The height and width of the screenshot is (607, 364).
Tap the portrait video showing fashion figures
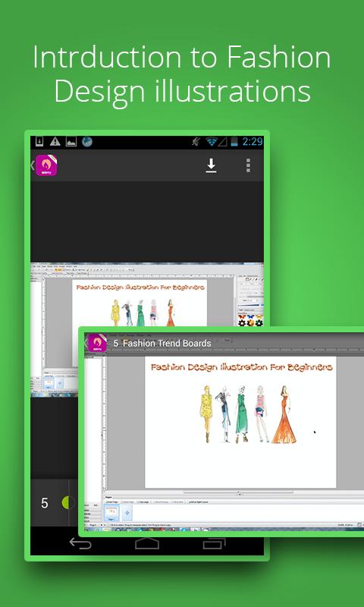pos(147,330)
